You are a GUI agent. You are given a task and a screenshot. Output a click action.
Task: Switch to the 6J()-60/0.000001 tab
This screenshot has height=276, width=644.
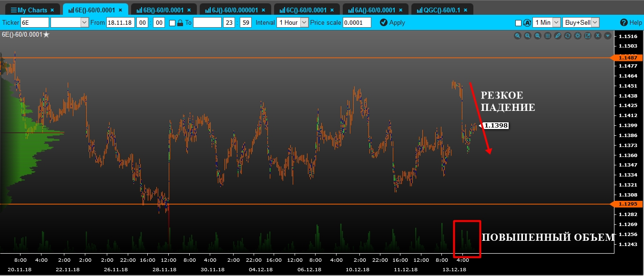235,10
